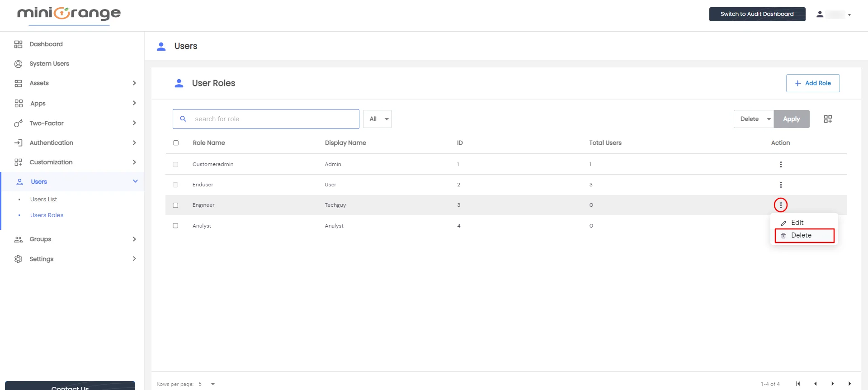Click the Groups people icon
The height and width of the screenshot is (390, 868).
pyautogui.click(x=18, y=239)
